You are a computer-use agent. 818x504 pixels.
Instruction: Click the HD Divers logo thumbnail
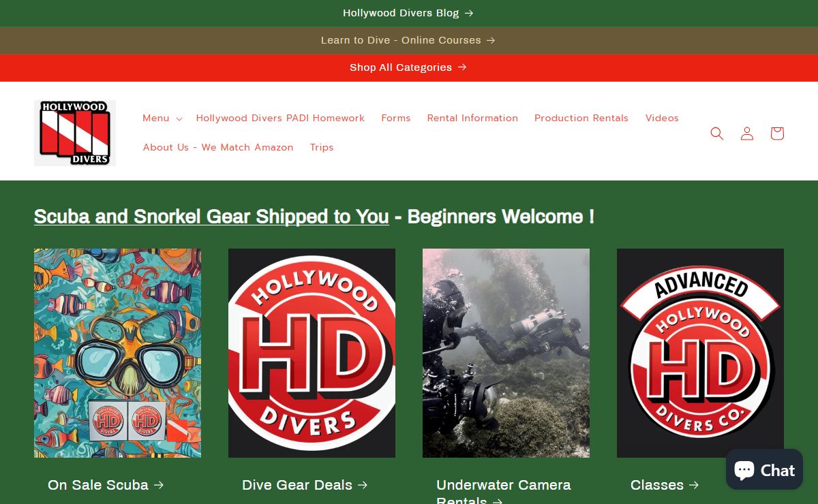[312, 353]
